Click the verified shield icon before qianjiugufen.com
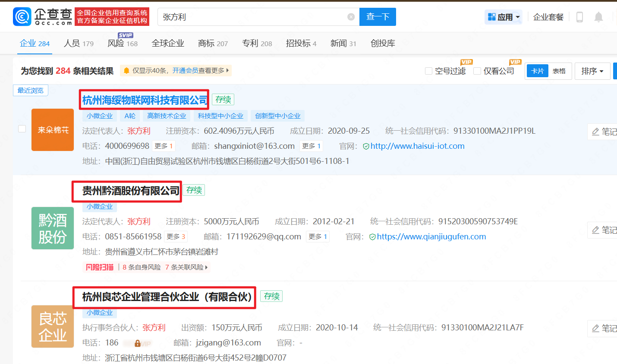Screen dimensions: 617x364 372,237
